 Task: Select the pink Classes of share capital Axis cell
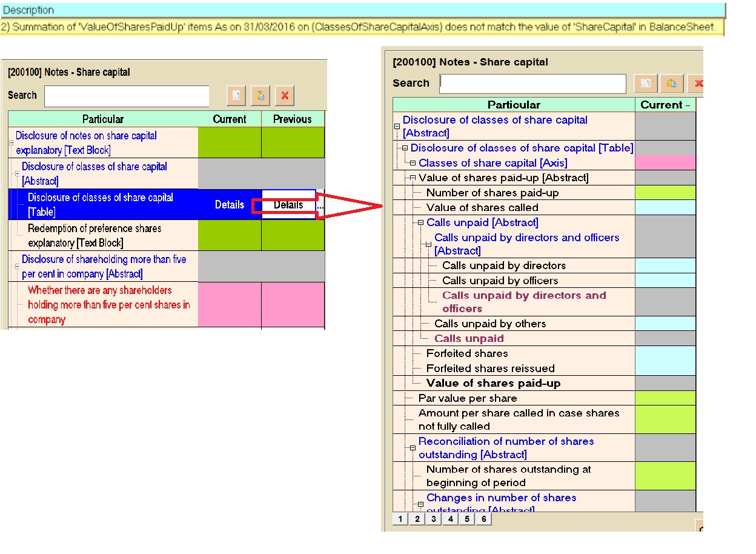tap(665, 162)
